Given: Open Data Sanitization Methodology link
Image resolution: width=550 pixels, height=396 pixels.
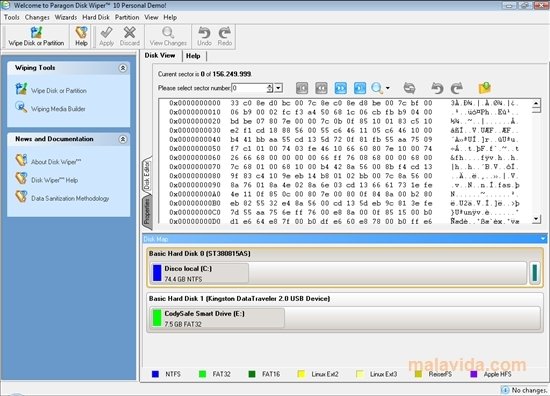Looking at the screenshot, I should tap(70, 198).
